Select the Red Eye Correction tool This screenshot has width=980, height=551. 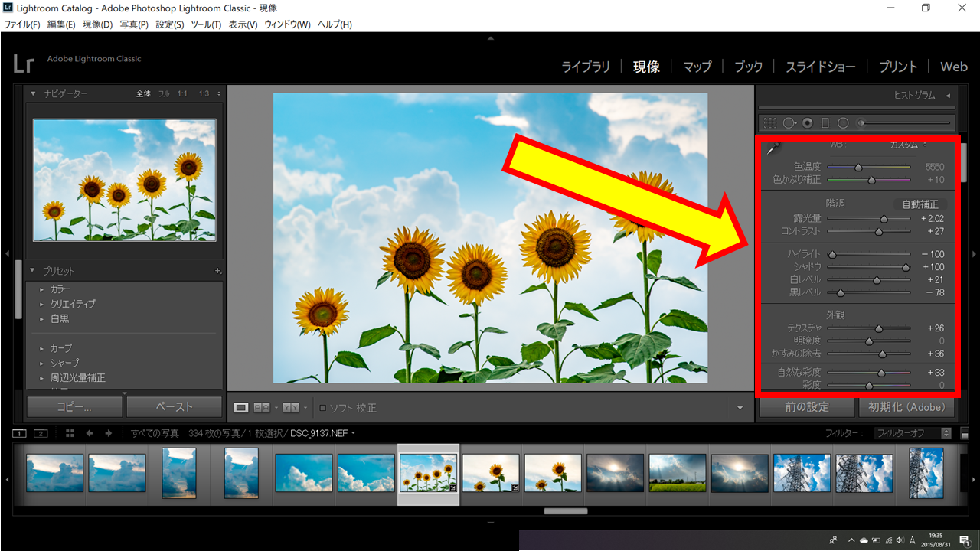[x=807, y=122]
